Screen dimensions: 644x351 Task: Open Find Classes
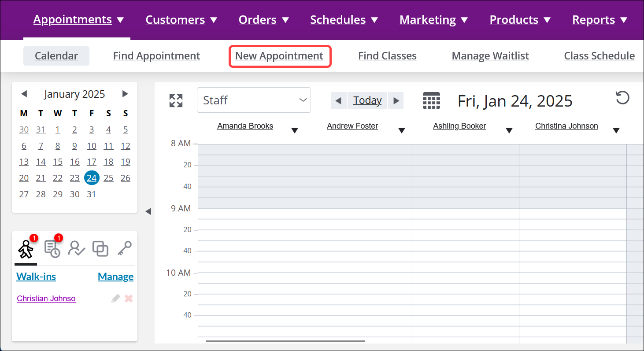point(387,56)
